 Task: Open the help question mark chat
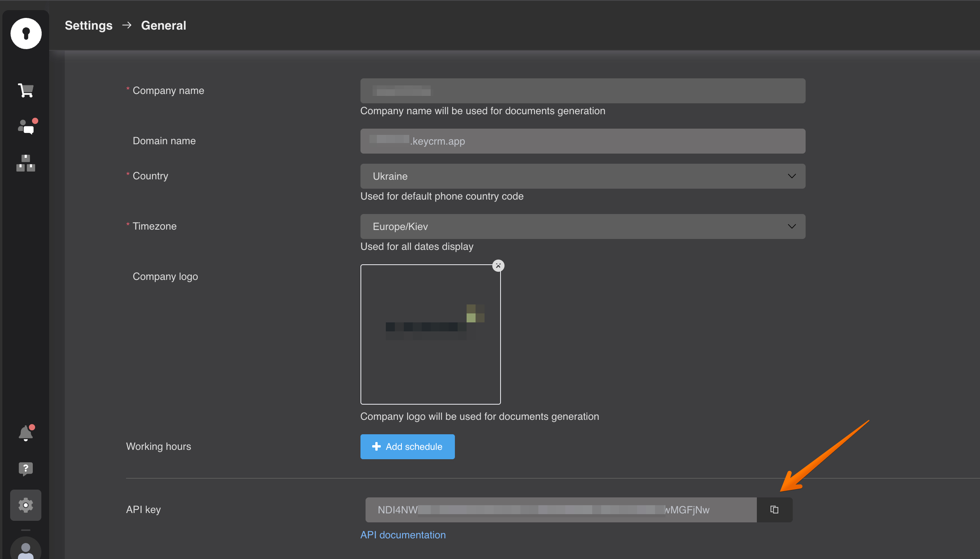click(26, 469)
